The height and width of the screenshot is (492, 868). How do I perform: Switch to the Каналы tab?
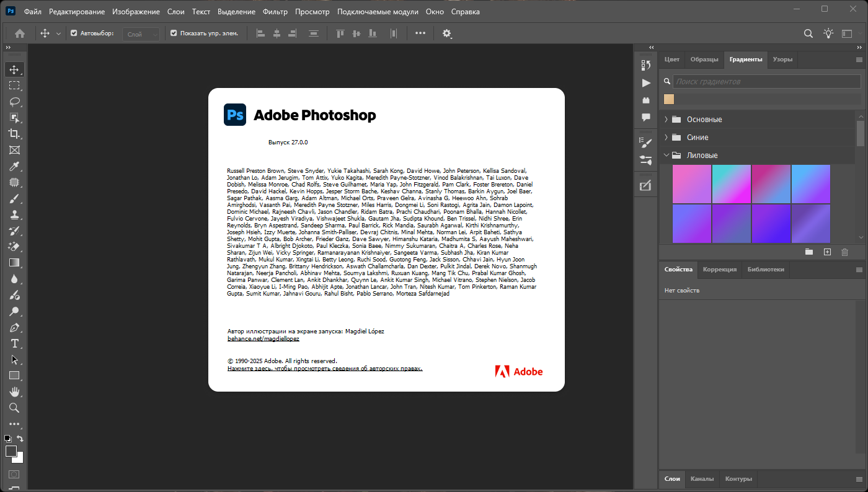(x=702, y=479)
